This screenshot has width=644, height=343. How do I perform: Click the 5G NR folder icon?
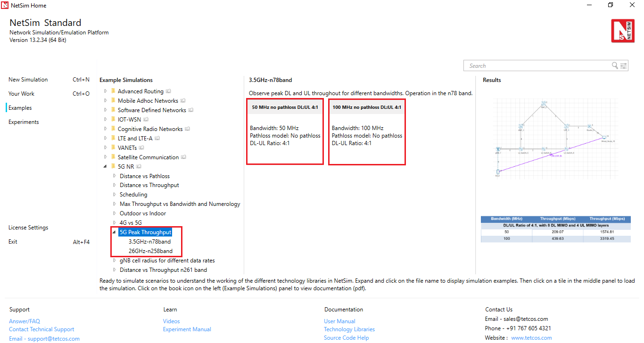point(113,166)
